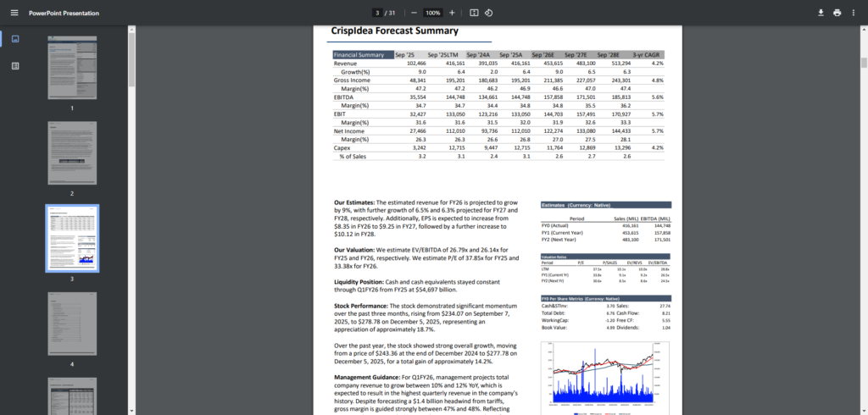Click the page number input field
Image resolution: width=868 pixels, height=415 pixels.
click(x=378, y=13)
